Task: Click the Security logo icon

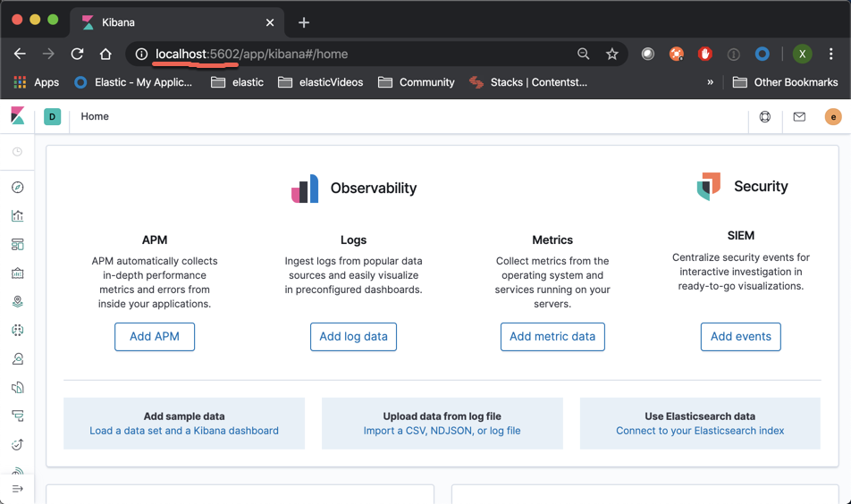Action: click(x=708, y=186)
